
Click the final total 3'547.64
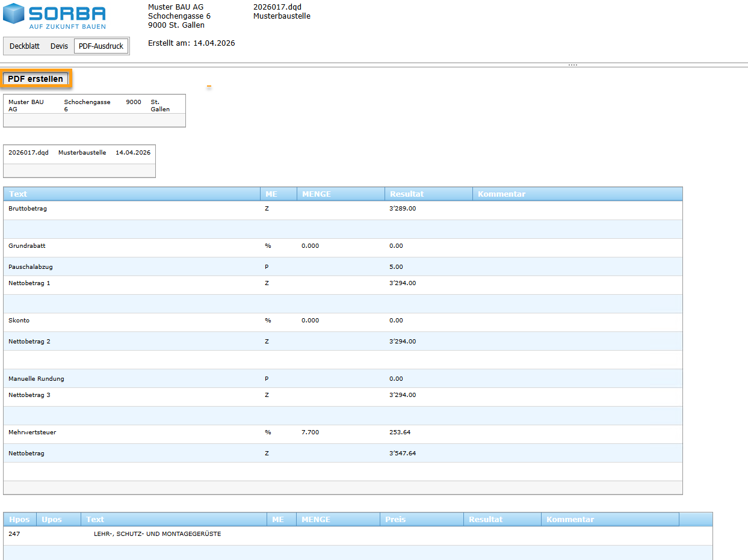(x=403, y=454)
